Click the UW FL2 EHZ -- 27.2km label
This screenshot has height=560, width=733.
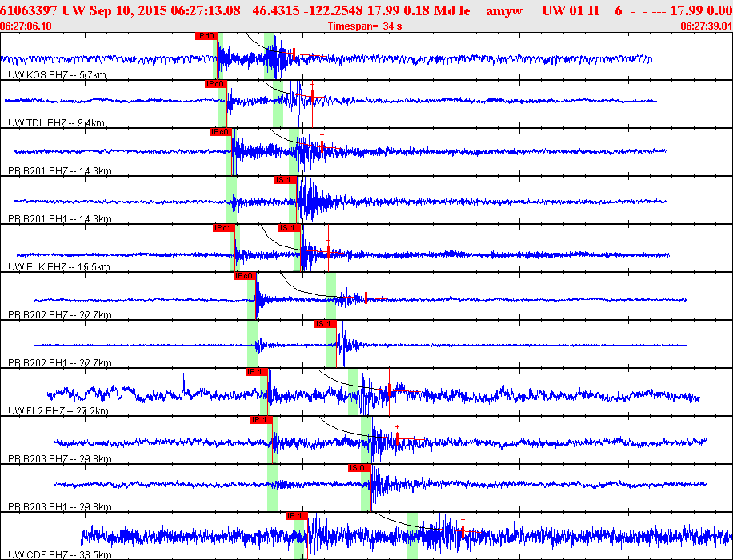click(58, 411)
